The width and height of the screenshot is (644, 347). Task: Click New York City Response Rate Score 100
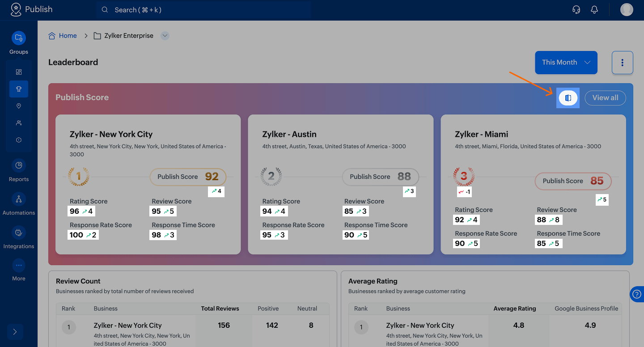tap(76, 235)
